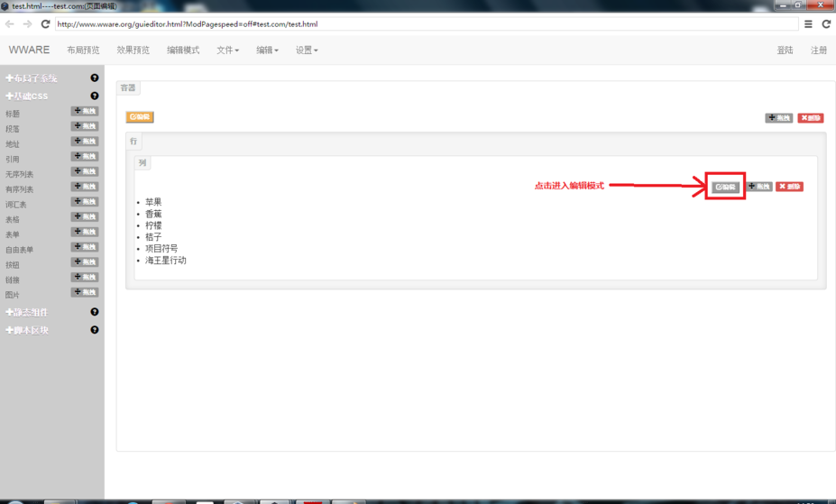
Task: Select 编辑模式 in the navbar
Action: click(x=183, y=50)
